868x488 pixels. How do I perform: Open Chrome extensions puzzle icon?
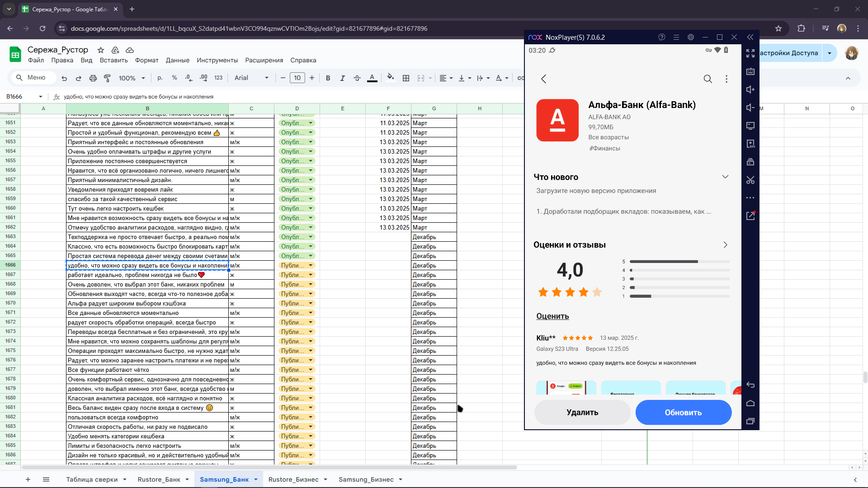click(x=802, y=28)
